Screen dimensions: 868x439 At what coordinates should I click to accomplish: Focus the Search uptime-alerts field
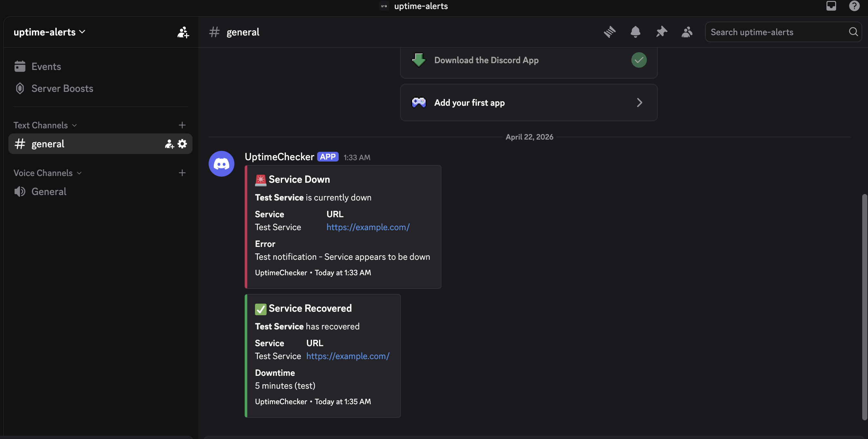coord(783,32)
